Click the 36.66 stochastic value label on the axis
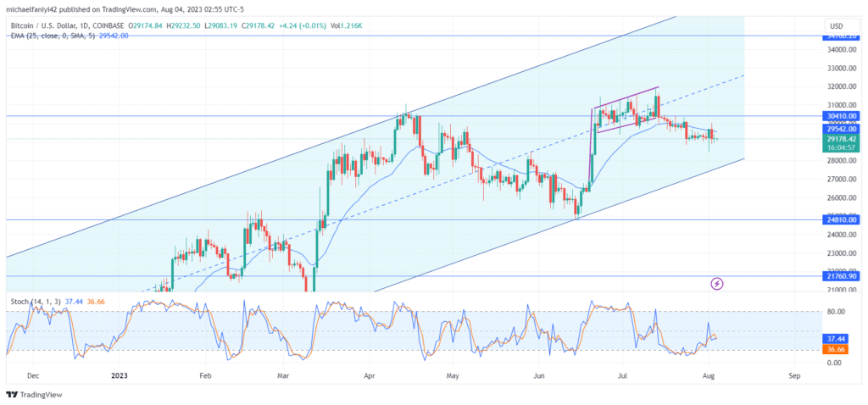 [837, 350]
